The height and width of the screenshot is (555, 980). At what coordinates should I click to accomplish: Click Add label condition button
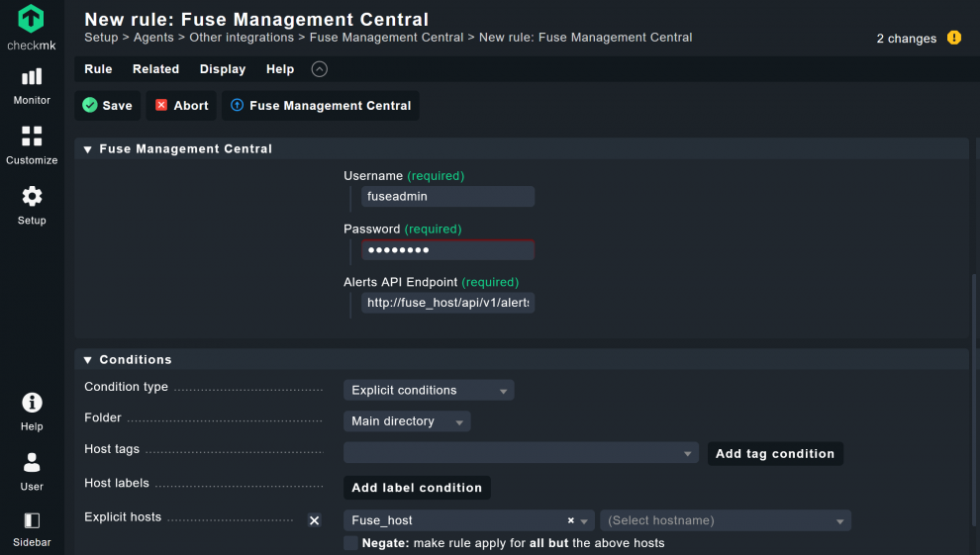[417, 488]
